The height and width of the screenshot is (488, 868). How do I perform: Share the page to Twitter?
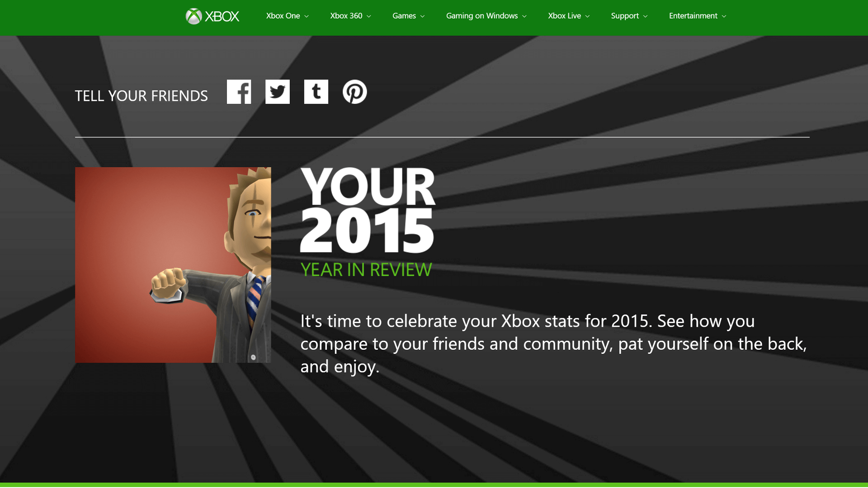pos(277,92)
